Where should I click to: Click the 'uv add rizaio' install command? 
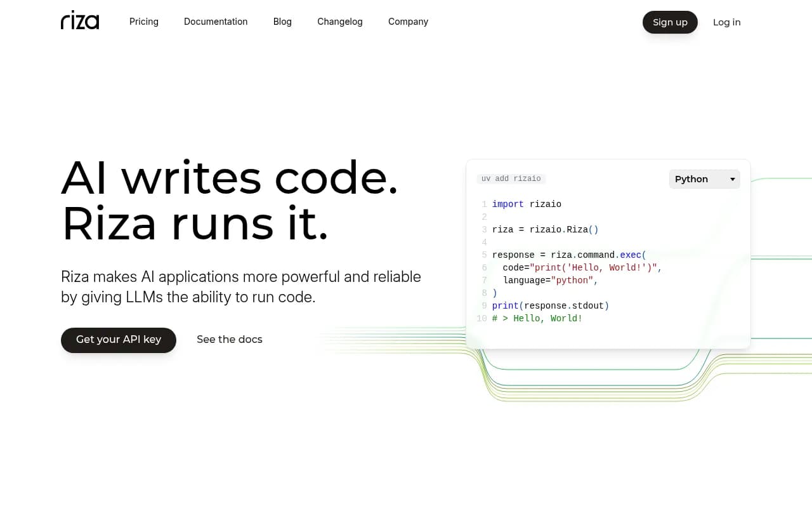[x=511, y=179]
